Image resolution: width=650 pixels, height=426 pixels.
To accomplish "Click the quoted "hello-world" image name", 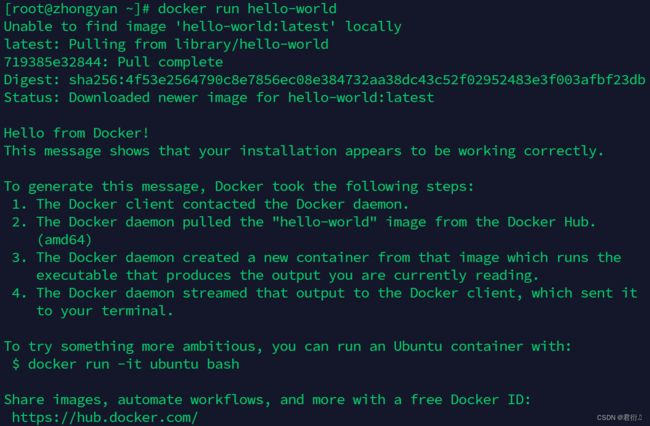I will (x=324, y=222).
